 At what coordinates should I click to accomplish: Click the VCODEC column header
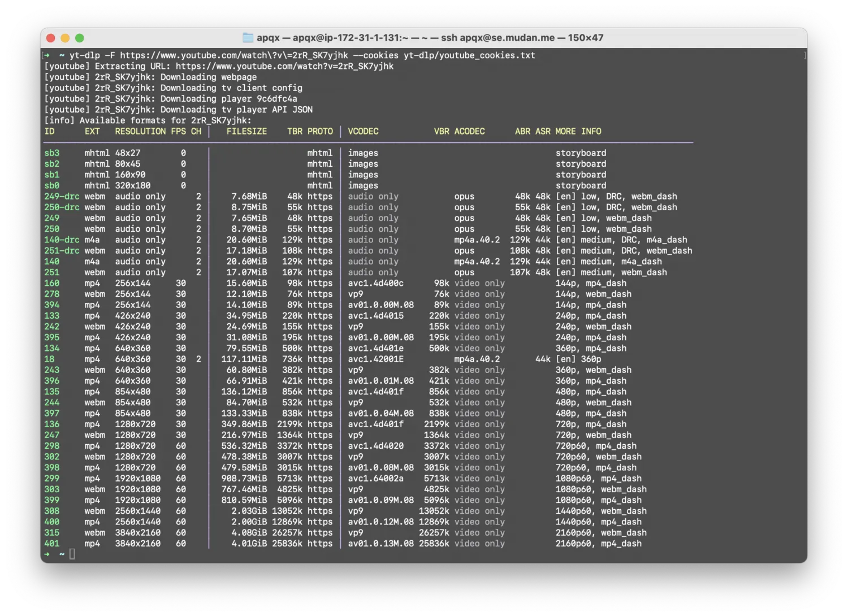coord(363,131)
